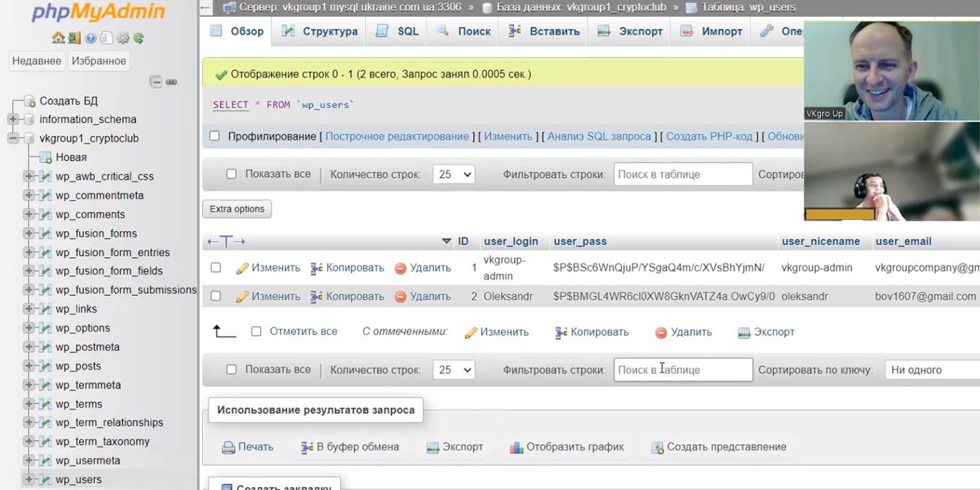The height and width of the screenshot is (490, 980).
Task: Click the Extra options button
Action: tap(237, 209)
